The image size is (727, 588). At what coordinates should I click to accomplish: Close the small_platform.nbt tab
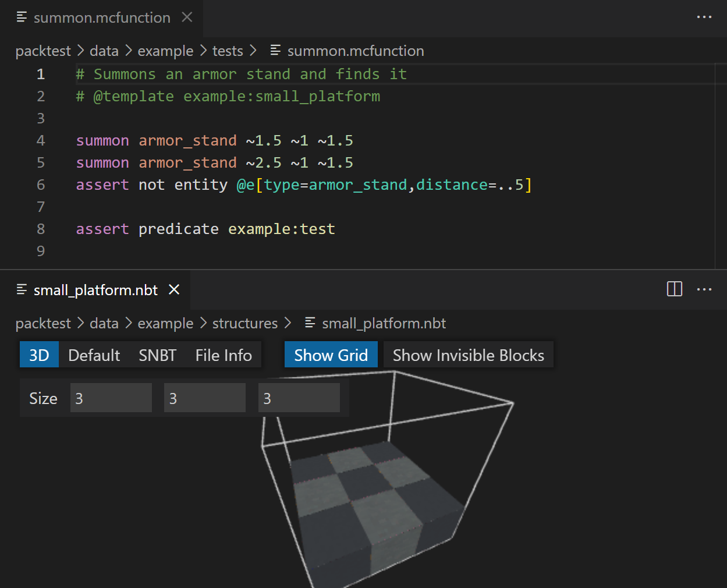coord(174,289)
